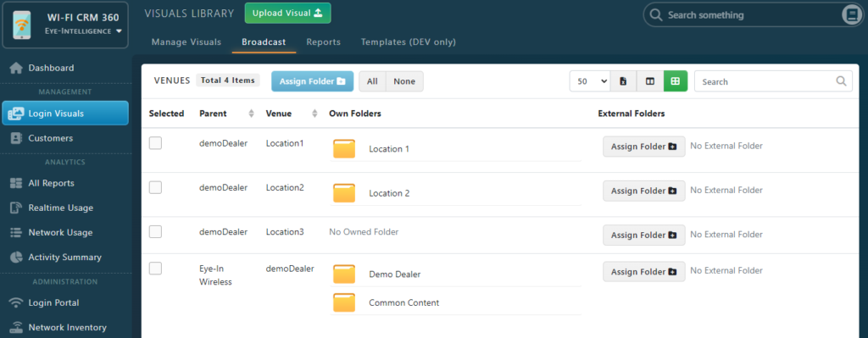Sort by Parent column arrows

pos(251,114)
